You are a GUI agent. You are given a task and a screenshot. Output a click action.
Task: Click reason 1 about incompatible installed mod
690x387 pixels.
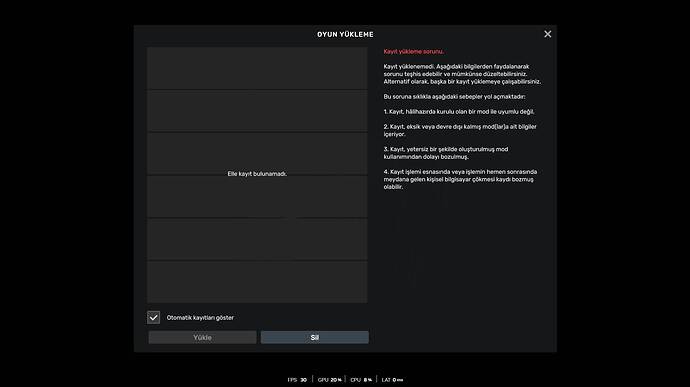(x=459, y=112)
